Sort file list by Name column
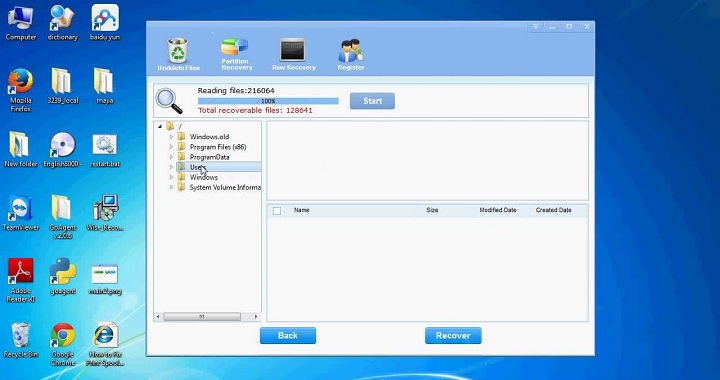 [x=301, y=210]
